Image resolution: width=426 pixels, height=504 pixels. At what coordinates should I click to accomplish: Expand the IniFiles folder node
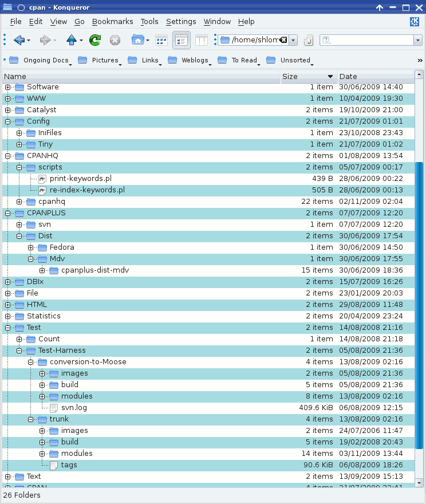click(x=19, y=133)
